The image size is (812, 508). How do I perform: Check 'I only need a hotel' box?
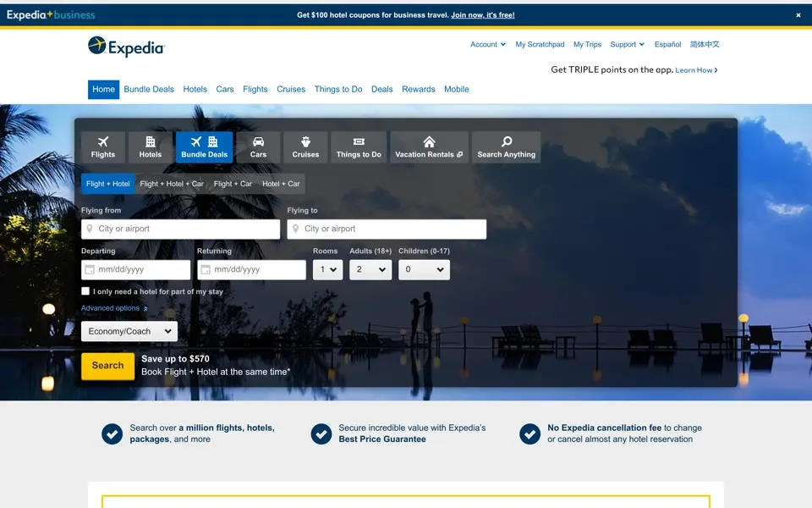[85, 291]
